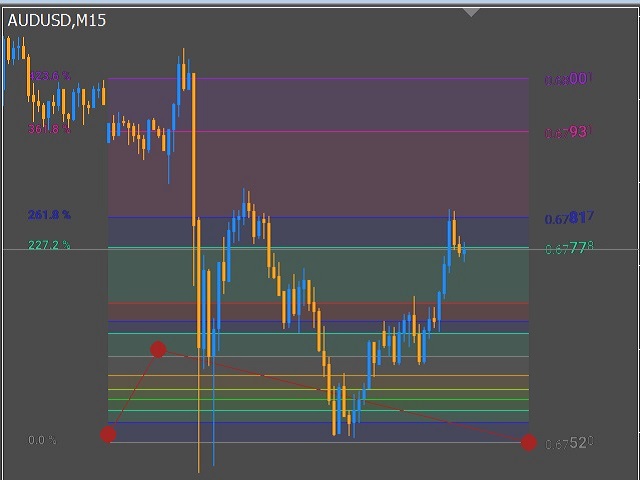Image resolution: width=640 pixels, height=480 pixels.
Task: Click the 0.6752 price label
Action: pos(569,443)
